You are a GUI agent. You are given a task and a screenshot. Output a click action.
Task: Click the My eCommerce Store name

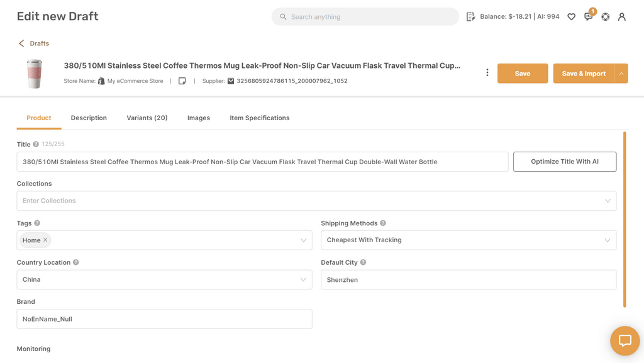point(135,81)
